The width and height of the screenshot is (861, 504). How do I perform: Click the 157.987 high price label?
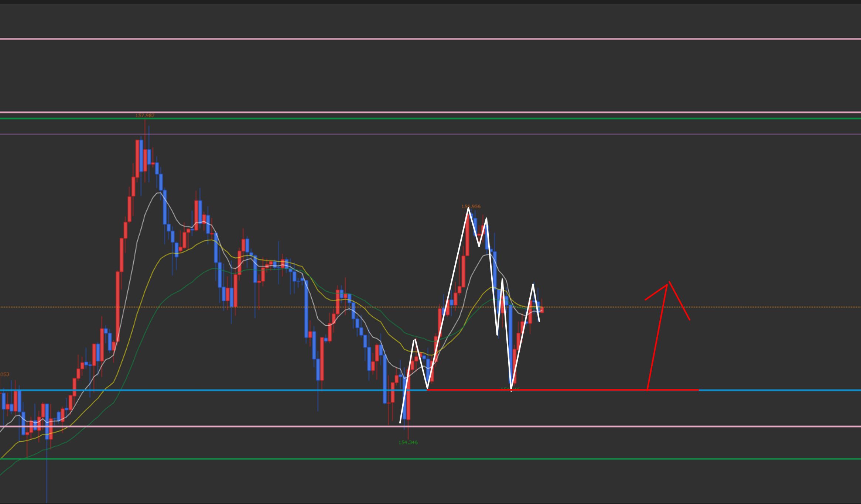click(x=145, y=116)
